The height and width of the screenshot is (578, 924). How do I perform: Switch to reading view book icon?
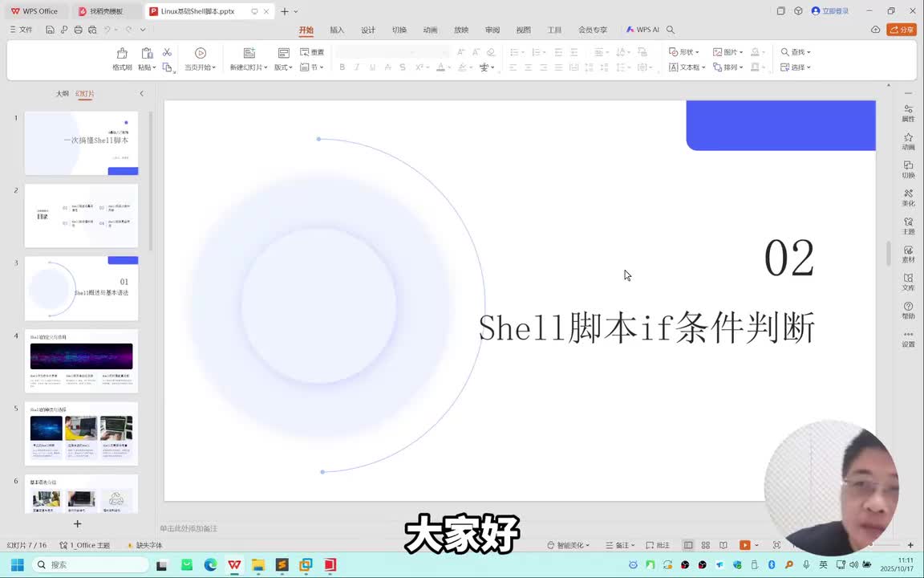723,545
